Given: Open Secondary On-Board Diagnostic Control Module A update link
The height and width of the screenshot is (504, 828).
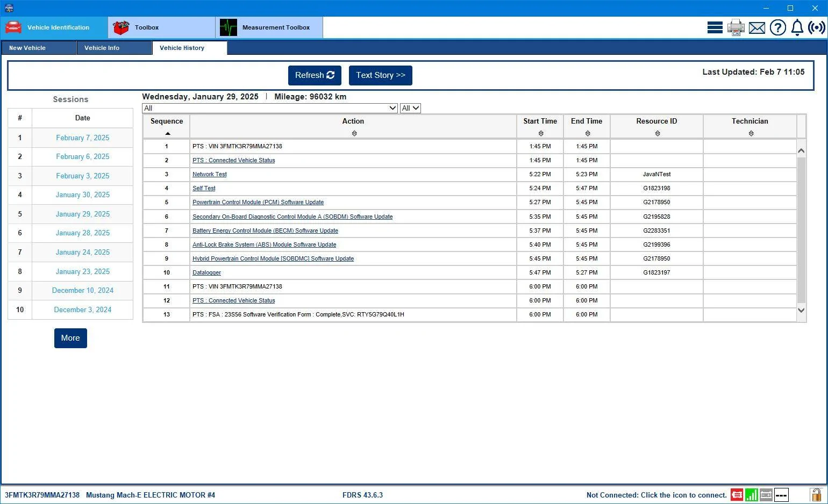Looking at the screenshot, I should tap(292, 217).
